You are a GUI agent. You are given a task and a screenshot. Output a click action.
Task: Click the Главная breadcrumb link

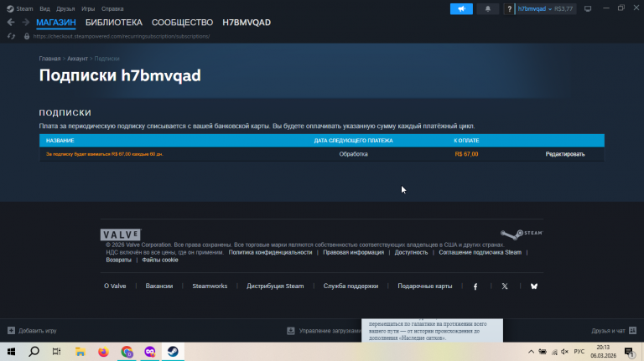[49, 59]
